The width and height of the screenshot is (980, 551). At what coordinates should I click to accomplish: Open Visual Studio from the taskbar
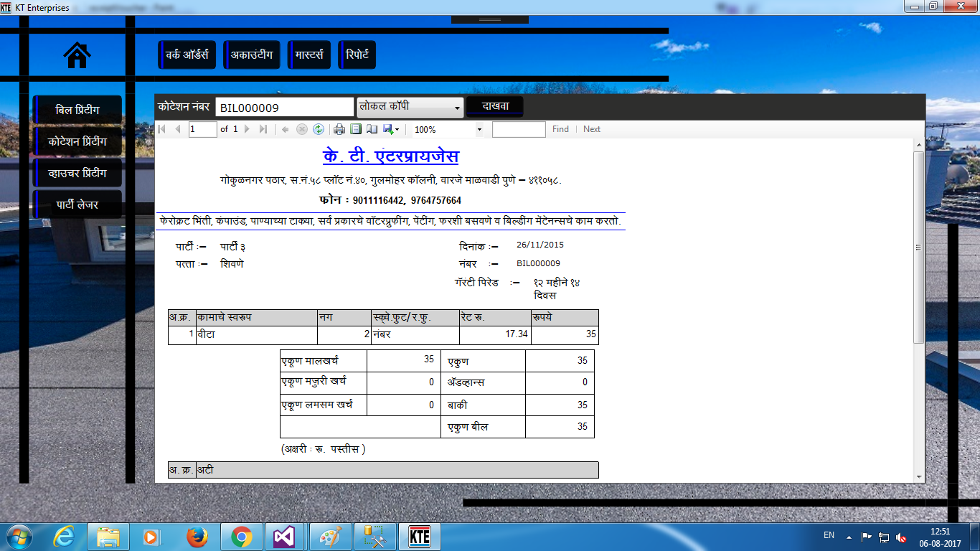pyautogui.click(x=285, y=537)
